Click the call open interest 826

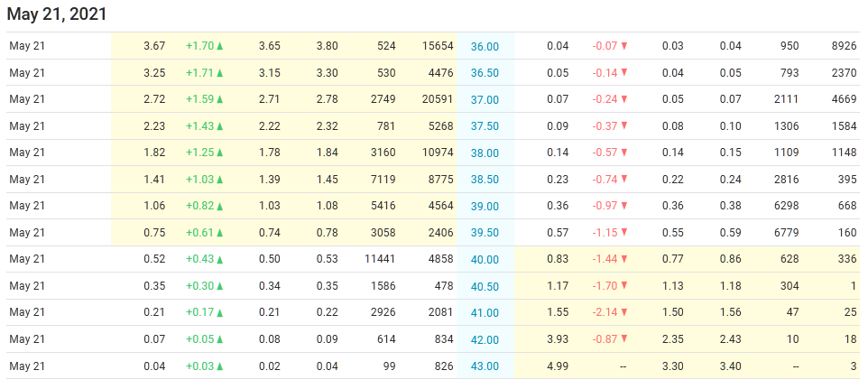(x=443, y=366)
